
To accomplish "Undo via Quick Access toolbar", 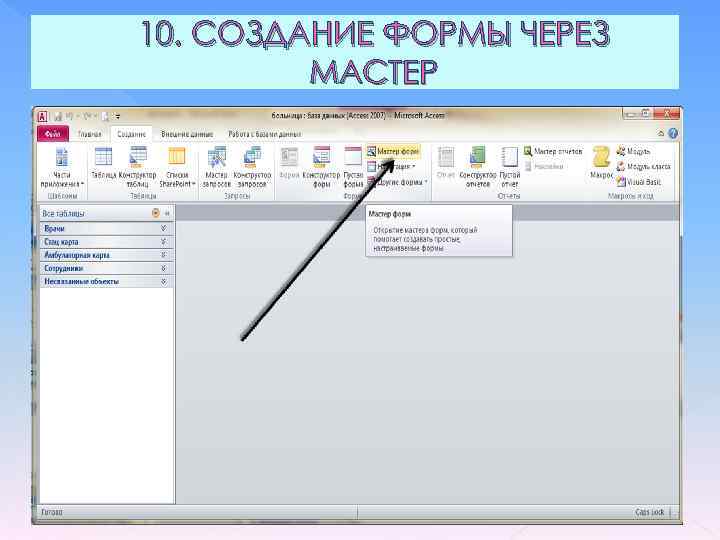I will tap(70, 117).
